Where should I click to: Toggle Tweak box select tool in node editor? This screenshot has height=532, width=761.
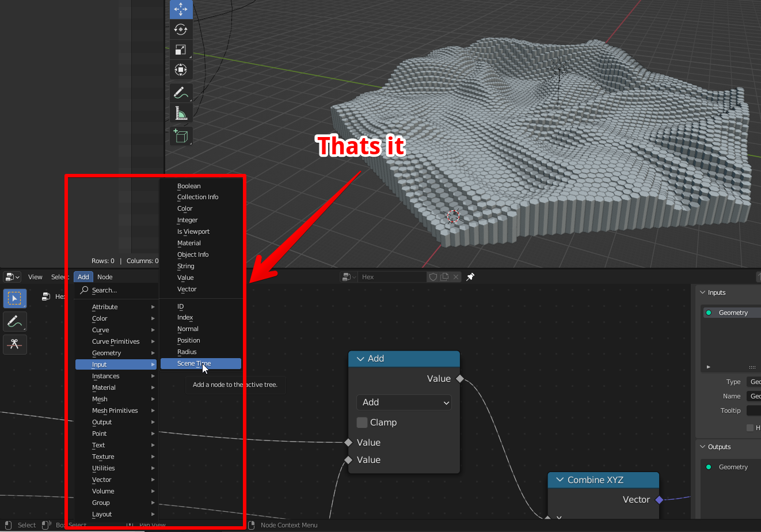[x=15, y=298]
